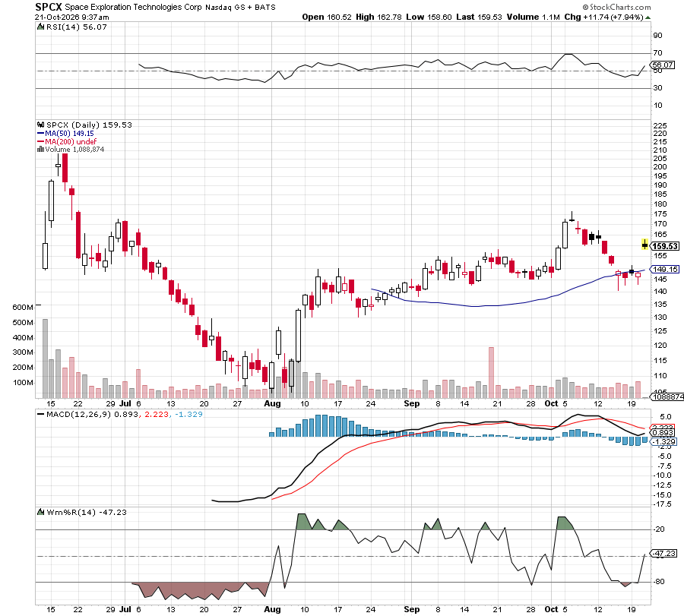The width and height of the screenshot is (684, 616).
Task: Click the 56.07 value tag on the RSI axis
Action: point(663,65)
